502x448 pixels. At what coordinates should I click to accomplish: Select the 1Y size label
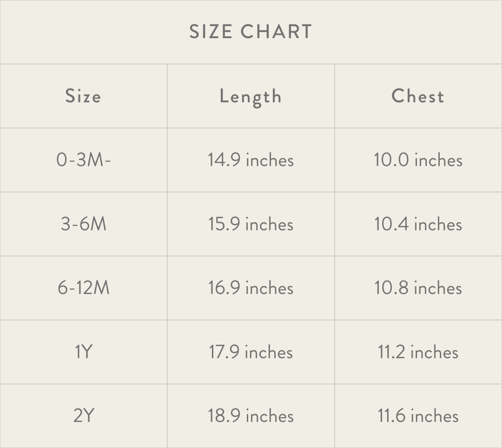(x=84, y=352)
